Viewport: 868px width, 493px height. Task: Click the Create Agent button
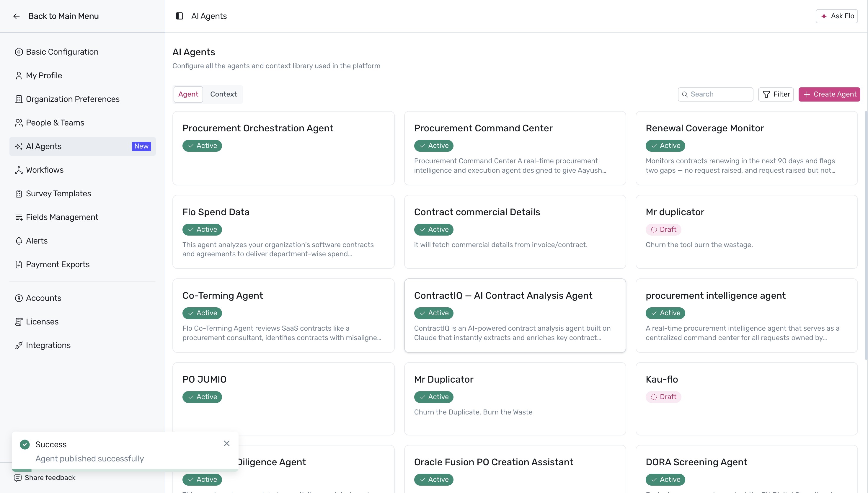(829, 94)
